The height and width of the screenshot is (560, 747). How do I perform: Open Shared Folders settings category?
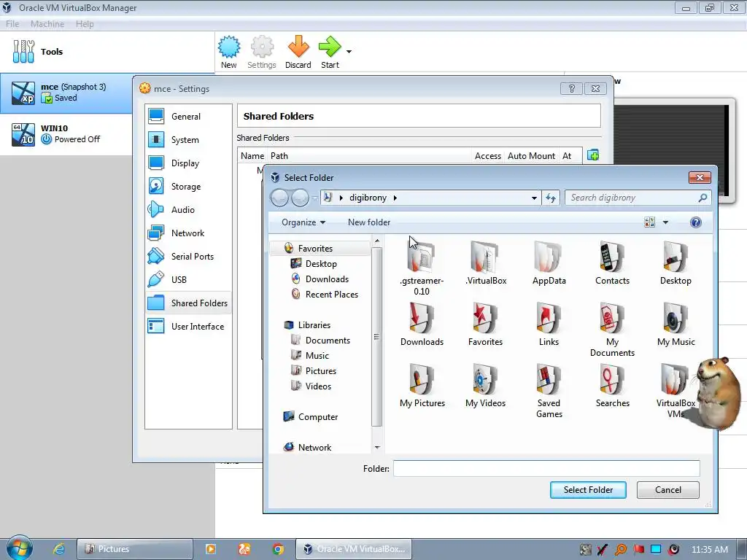pyautogui.click(x=189, y=303)
